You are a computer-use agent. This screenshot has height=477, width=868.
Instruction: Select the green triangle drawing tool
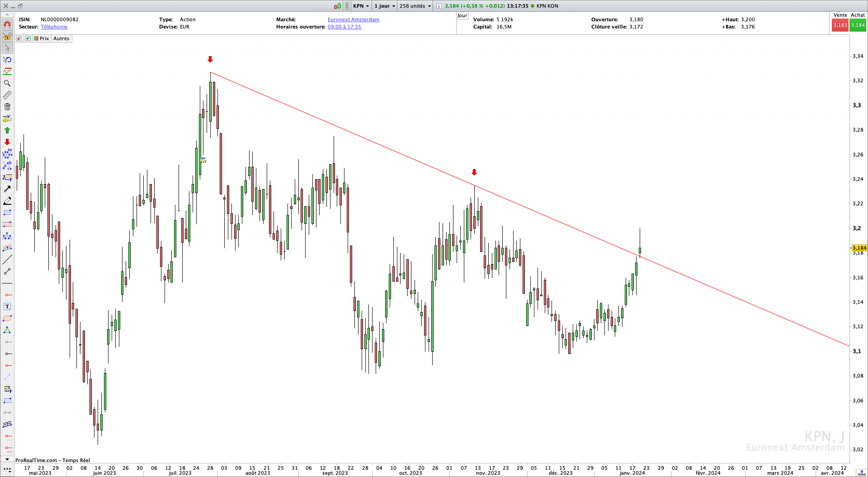(7, 330)
